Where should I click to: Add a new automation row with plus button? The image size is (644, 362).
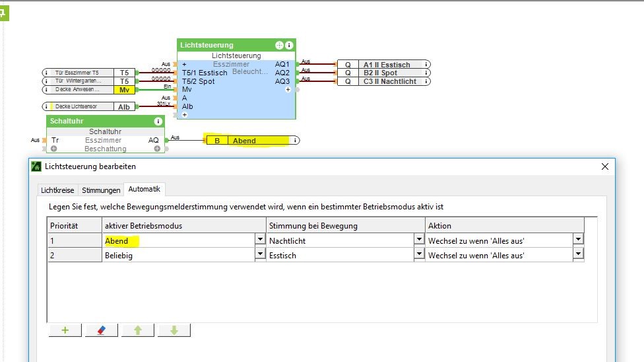[x=65, y=330]
